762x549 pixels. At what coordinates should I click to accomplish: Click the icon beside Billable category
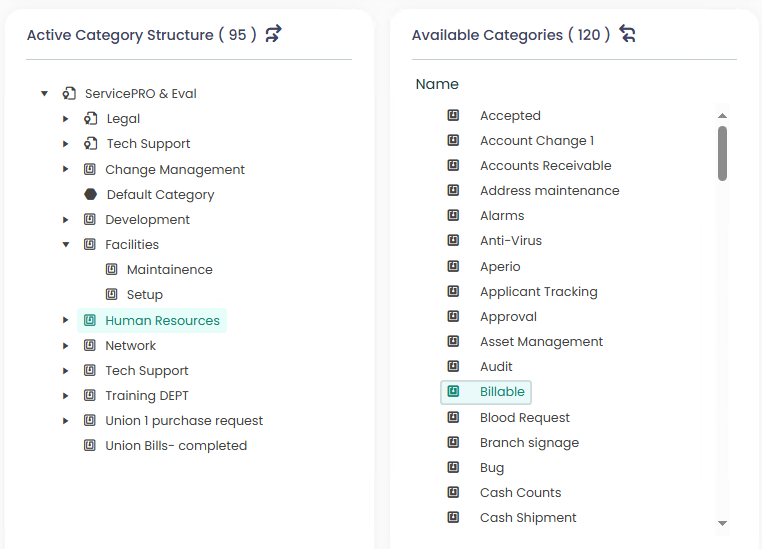coord(453,392)
